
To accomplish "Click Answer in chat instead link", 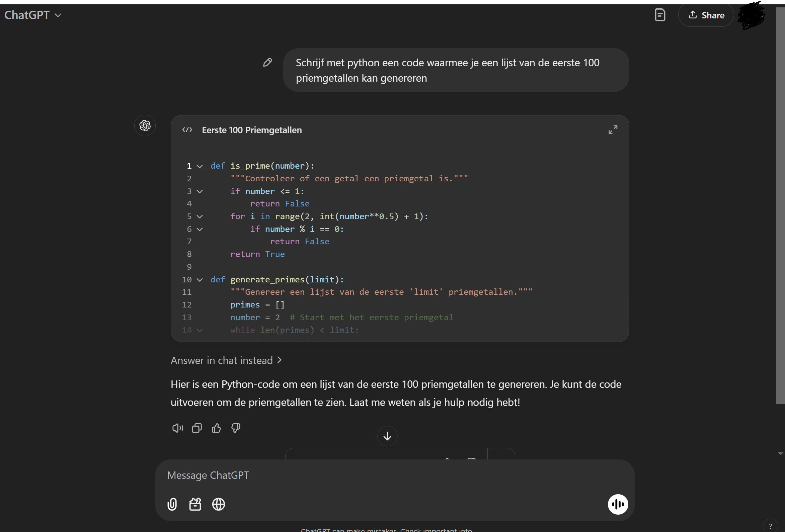I will [x=226, y=360].
